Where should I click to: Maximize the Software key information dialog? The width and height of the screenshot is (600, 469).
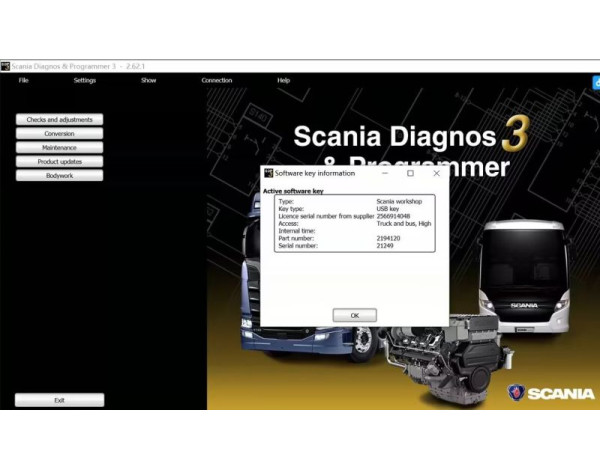tap(410, 173)
